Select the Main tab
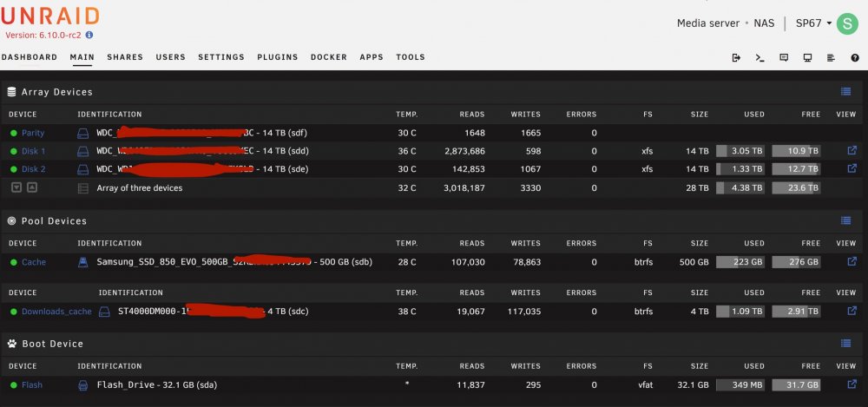This screenshot has height=407, width=868. pyautogui.click(x=82, y=57)
